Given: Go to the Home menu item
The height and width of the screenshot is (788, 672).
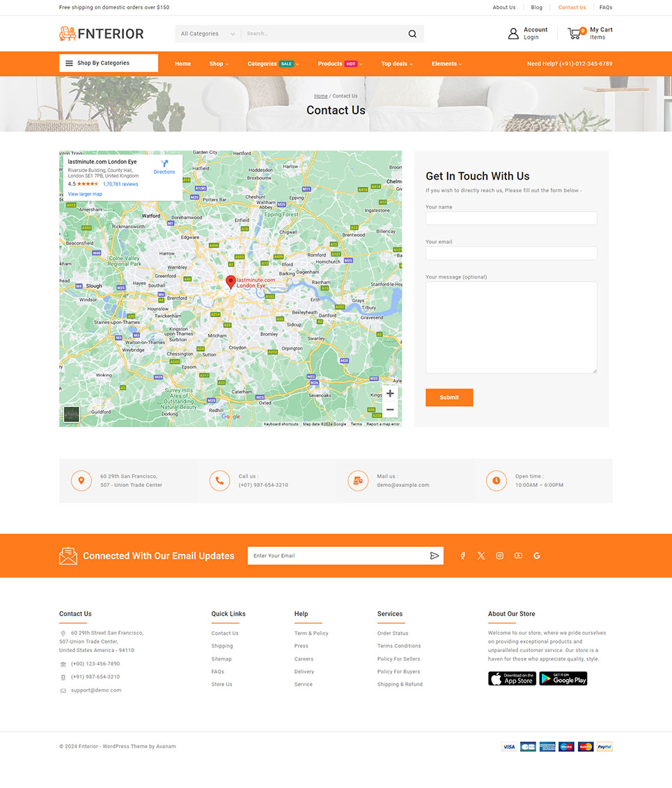Looking at the screenshot, I should pyautogui.click(x=182, y=64).
